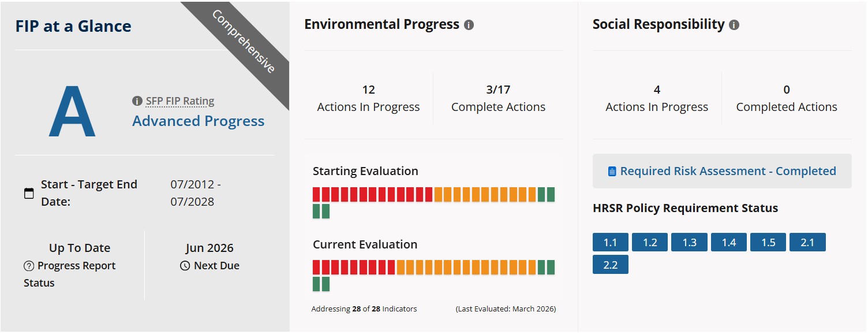The height and width of the screenshot is (334, 868).
Task: Select HRSR policy requirement 2.1
Action: (807, 242)
